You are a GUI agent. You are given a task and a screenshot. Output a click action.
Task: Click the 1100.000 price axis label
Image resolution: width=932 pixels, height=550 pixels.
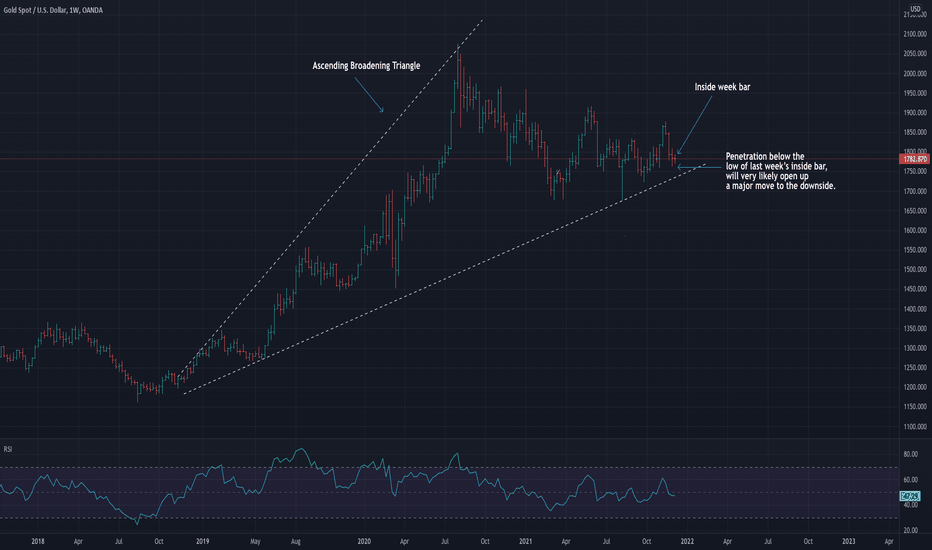(x=915, y=427)
